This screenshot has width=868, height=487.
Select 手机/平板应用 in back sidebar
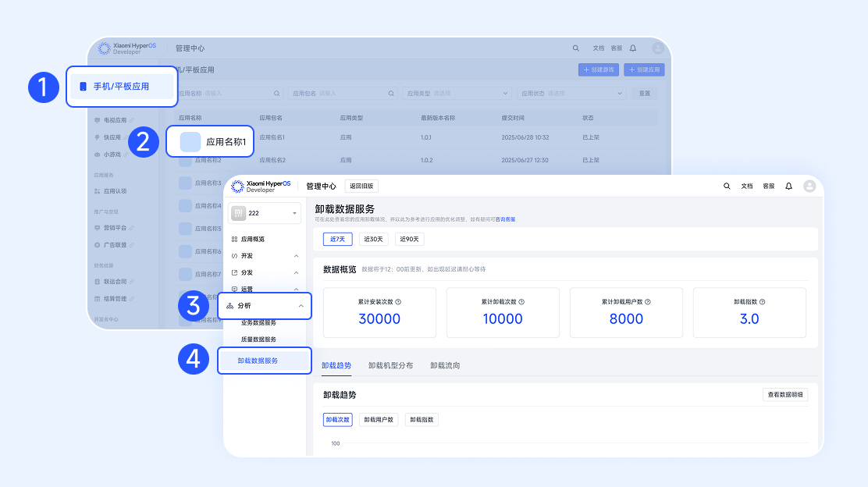122,87
